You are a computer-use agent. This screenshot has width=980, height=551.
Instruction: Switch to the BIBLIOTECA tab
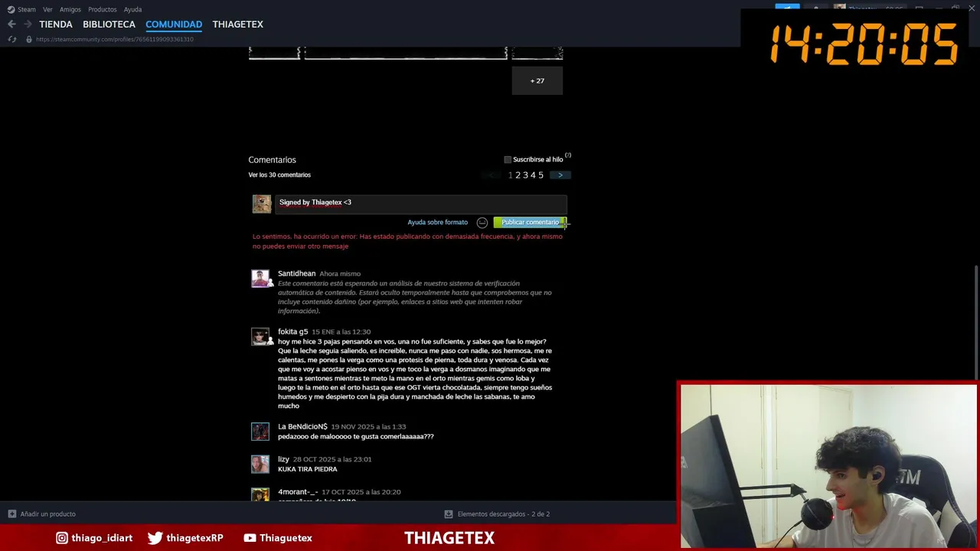pos(109,24)
